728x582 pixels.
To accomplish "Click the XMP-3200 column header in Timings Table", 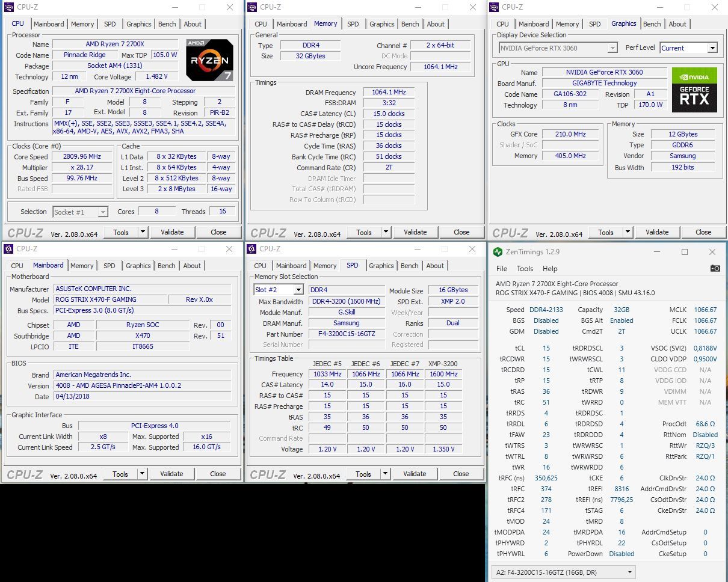I will (x=443, y=364).
